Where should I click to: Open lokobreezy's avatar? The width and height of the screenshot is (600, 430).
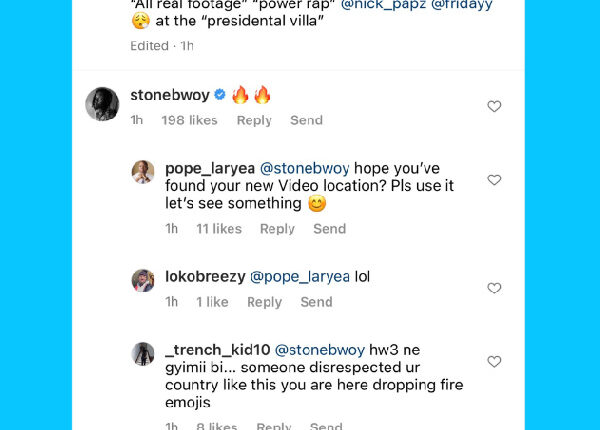(x=143, y=280)
